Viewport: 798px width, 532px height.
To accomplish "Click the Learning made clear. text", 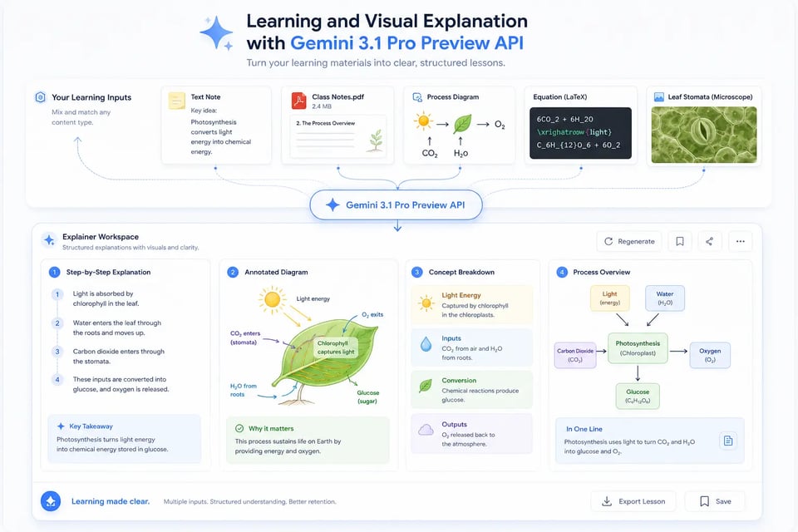I will tap(111, 501).
